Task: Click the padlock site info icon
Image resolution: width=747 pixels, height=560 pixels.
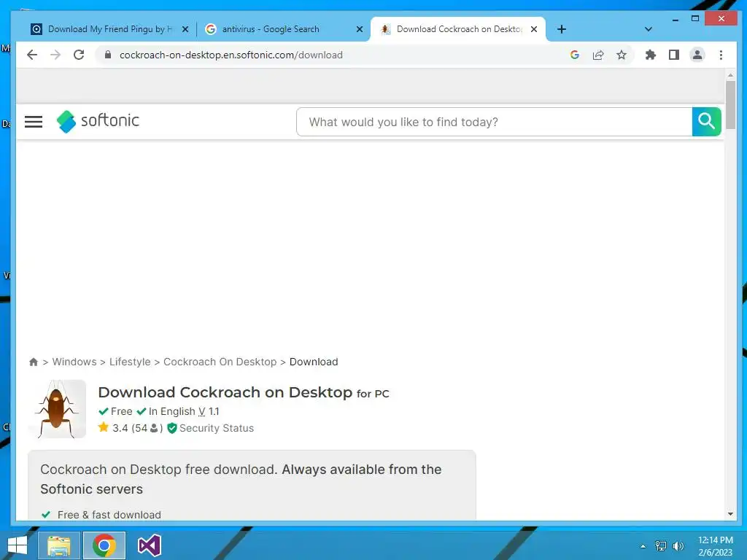Action: click(x=108, y=55)
